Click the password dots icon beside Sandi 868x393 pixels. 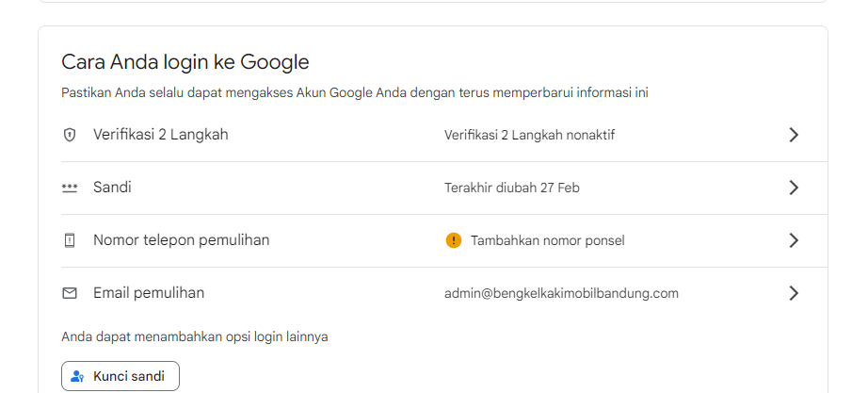(x=70, y=188)
